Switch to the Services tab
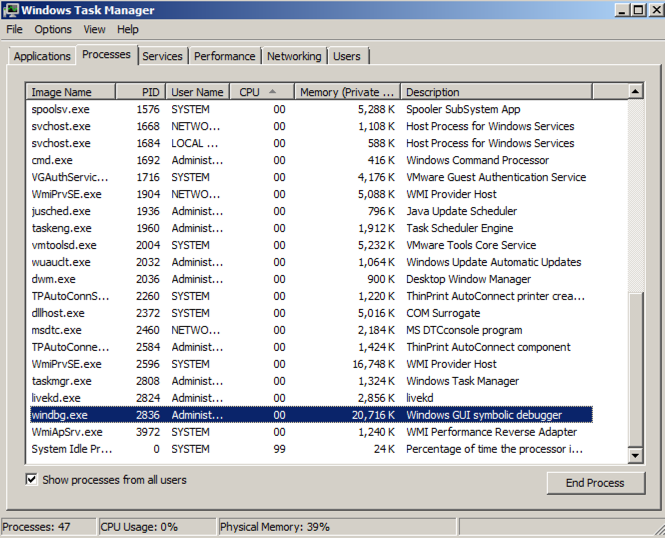The image size is (665, 538). coord(162,56)
